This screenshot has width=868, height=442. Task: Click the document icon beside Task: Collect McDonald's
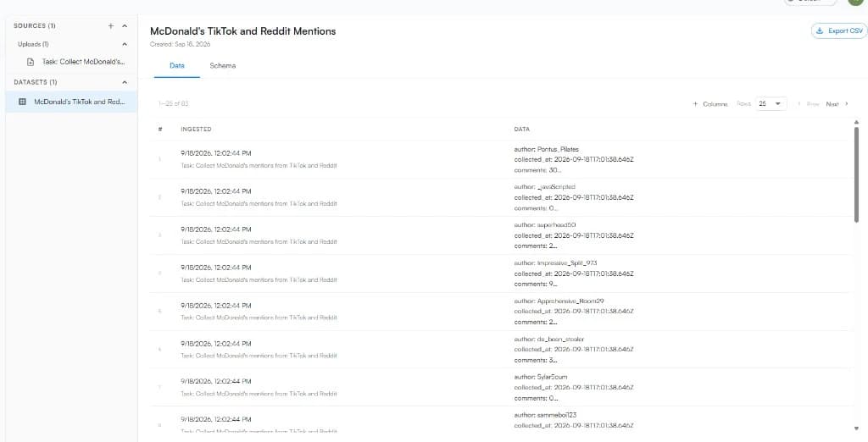click(x=31, y=63)
